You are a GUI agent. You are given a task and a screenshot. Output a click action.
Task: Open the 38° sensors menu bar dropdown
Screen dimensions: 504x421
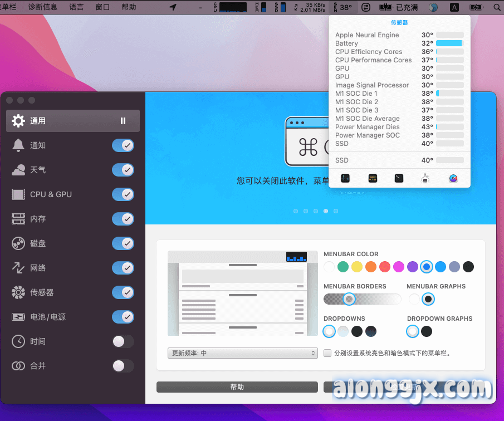point(342,7)
